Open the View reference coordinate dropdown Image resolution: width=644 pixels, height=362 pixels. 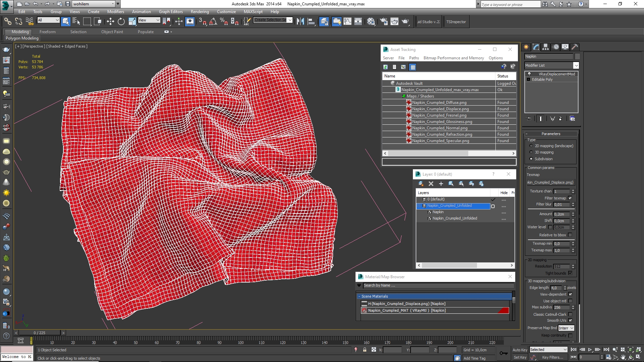[x=149, y=20]
